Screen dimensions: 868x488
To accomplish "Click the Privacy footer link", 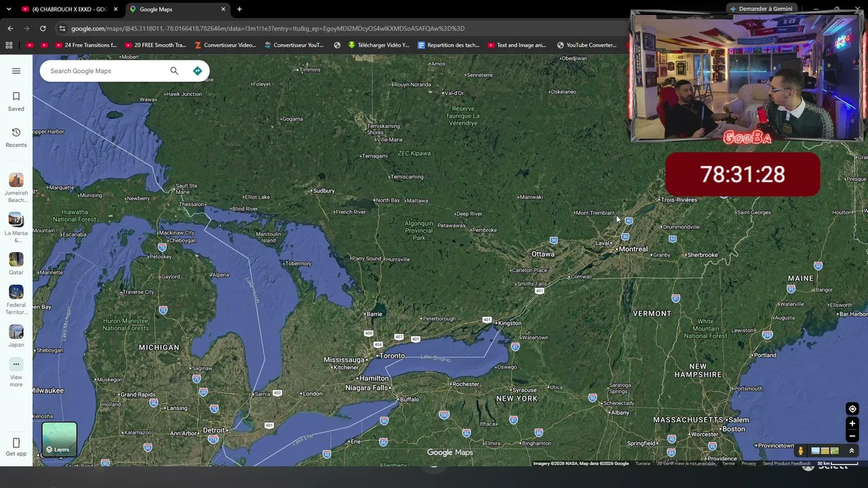I will tap(749, 464).
